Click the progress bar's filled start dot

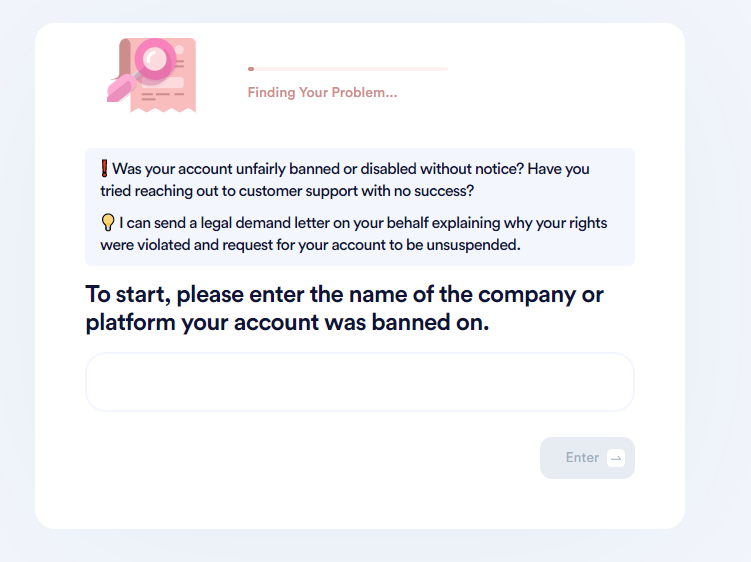(251, 69)
